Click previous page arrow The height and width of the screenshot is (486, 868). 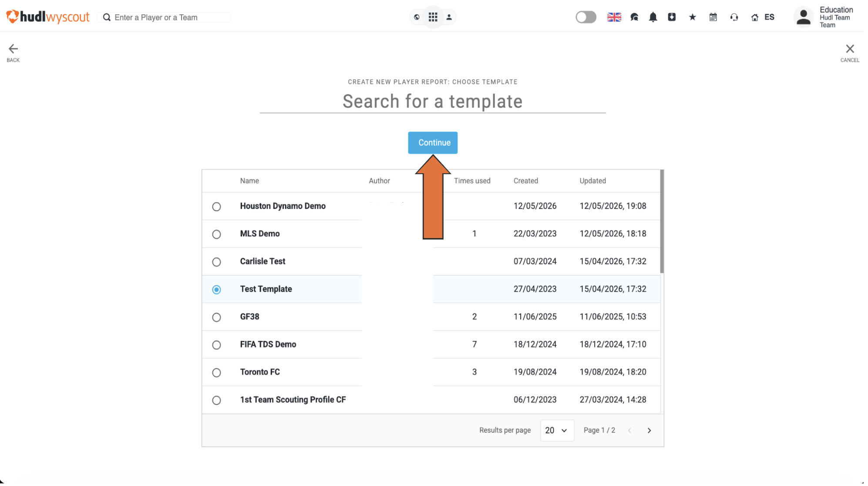pos(629,430)
